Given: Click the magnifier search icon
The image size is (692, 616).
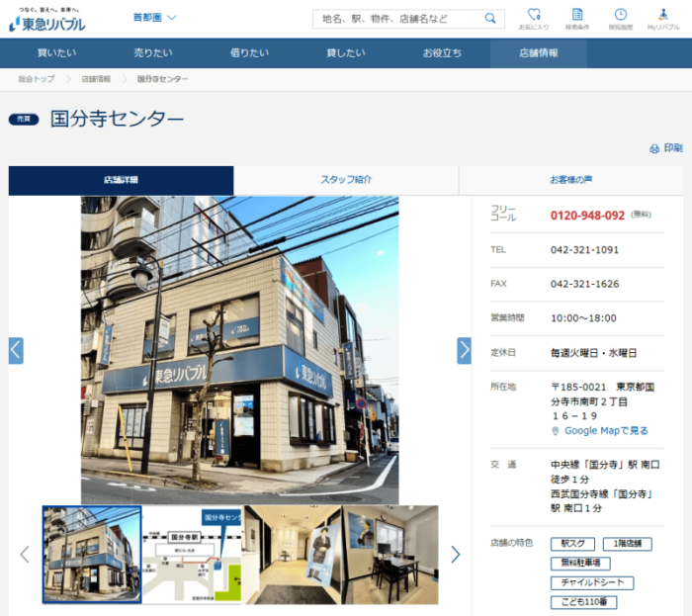Looking at the screenshot, I should [x=490, y=19].
